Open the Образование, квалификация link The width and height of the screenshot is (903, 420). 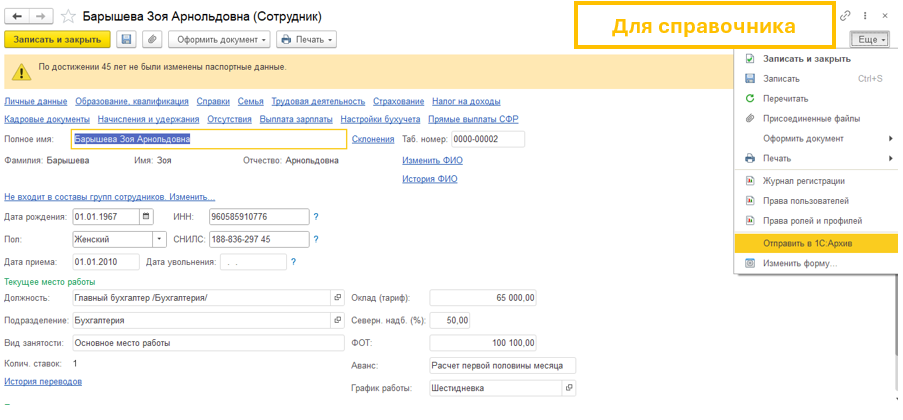click(x=132, y=101)
